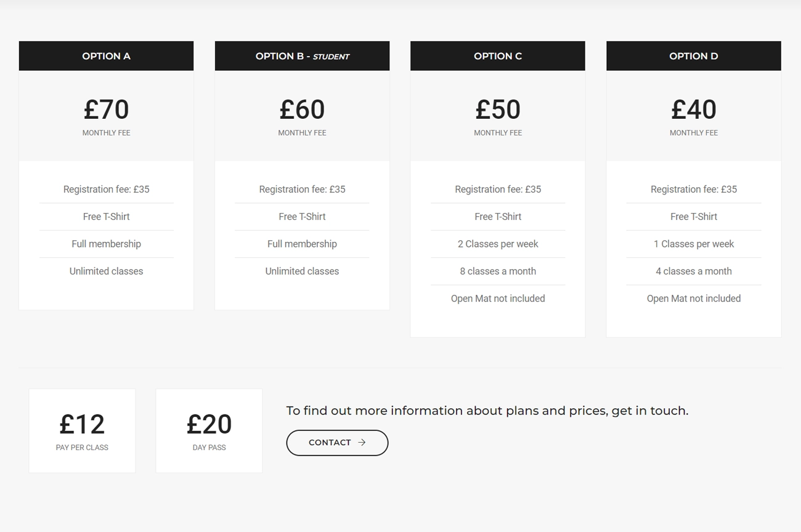The height and width of the screenshot is (532, 801).
Task: Click "8 classes a month" text
Action: [498, 271]
